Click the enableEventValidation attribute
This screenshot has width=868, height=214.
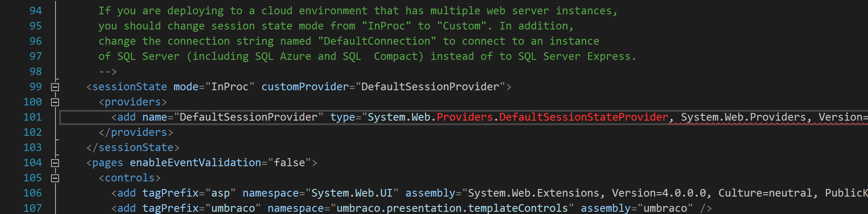point(196,163)
